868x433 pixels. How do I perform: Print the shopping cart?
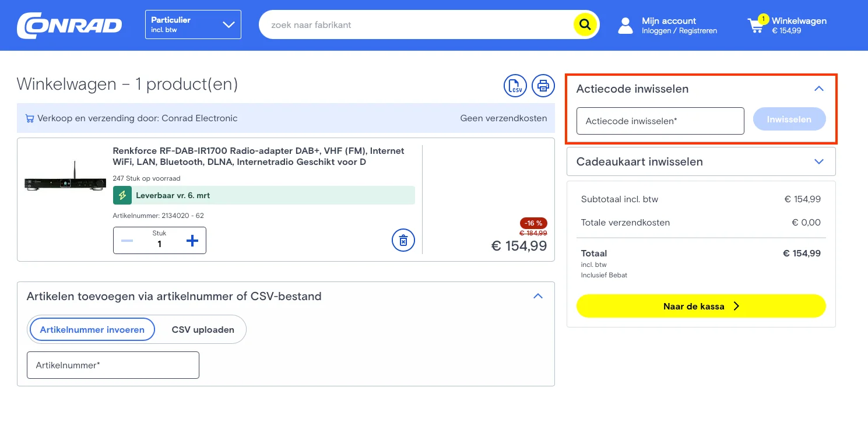pyautogui.click(x=543, y=86)
